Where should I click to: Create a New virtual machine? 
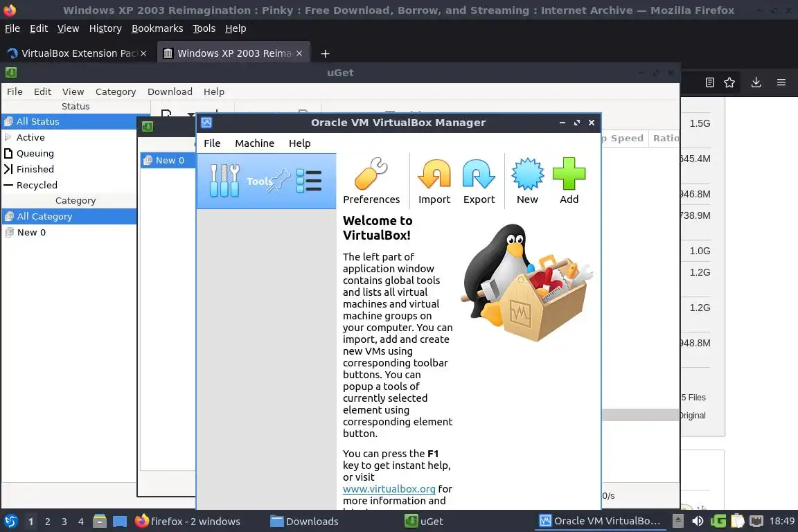click(527, 181)
